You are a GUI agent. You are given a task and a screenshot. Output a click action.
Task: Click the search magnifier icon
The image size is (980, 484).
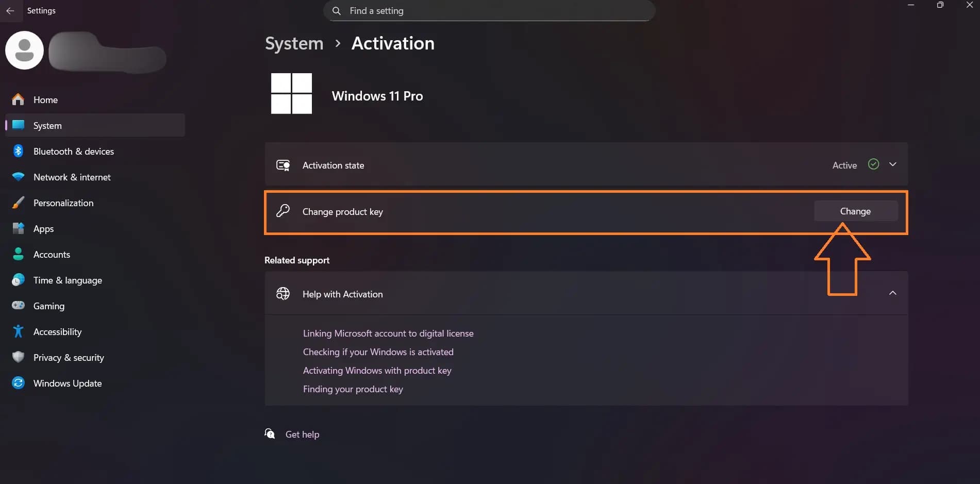tap(336, 11)
